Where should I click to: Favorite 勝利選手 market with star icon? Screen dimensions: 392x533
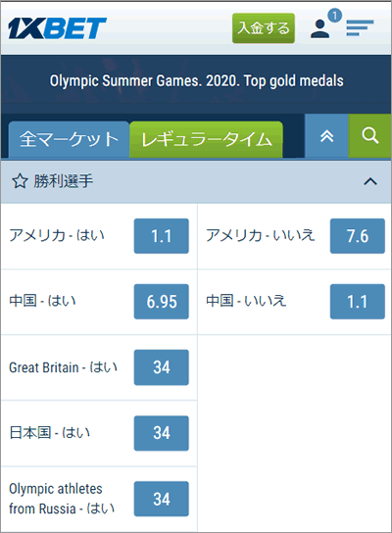pyautogui.click(x=20, y=181)
